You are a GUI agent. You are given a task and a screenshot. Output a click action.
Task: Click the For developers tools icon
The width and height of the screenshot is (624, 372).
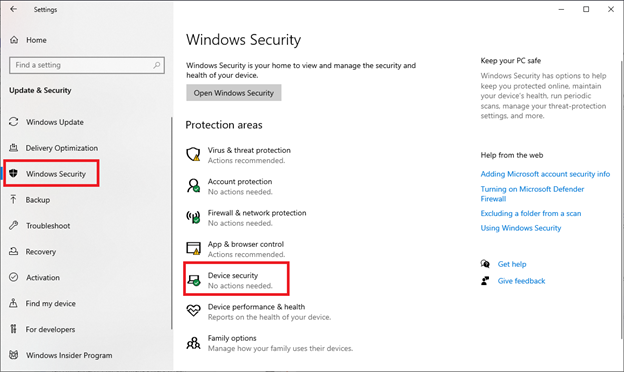point(14,329)
